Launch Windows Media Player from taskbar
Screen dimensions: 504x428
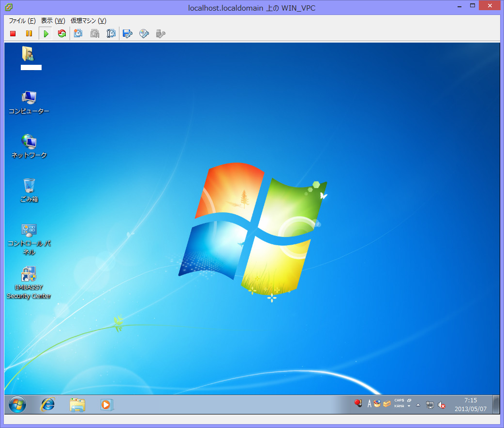107,404
